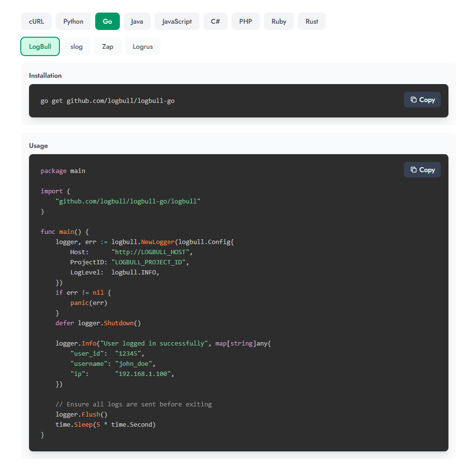Copy the Go usage code sample

422,170
